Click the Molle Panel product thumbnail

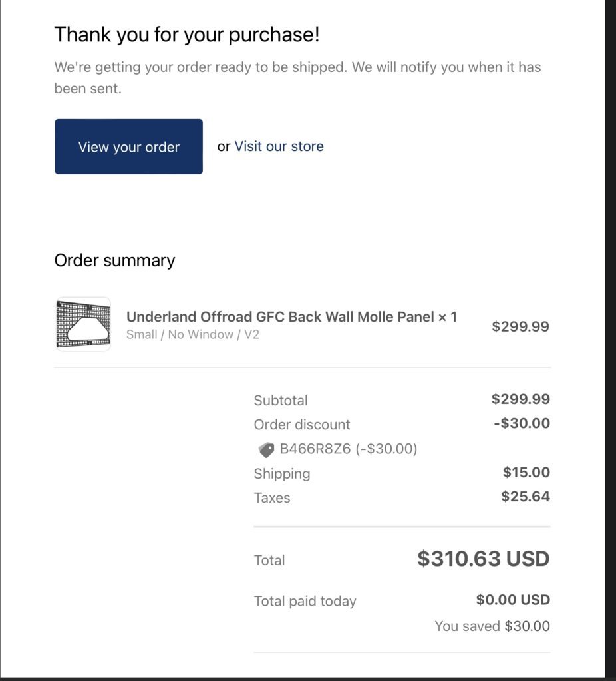point(83,324)
